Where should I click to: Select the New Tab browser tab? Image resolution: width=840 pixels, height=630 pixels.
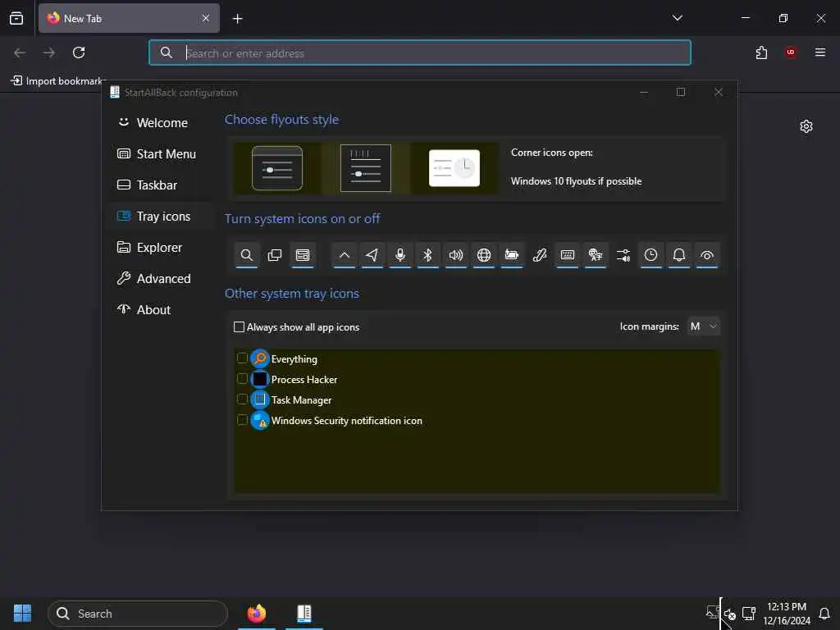[x=129, y=18]
